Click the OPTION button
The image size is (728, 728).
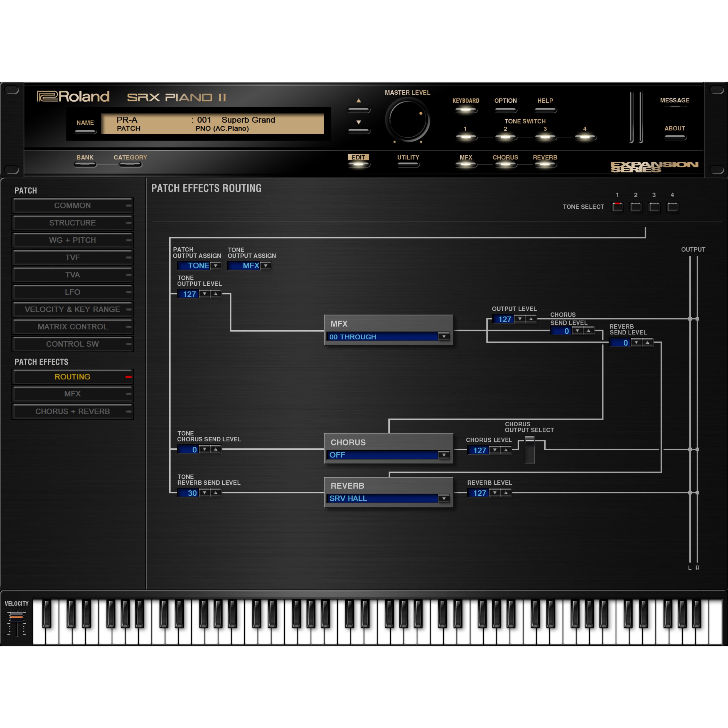coord(505,110)
